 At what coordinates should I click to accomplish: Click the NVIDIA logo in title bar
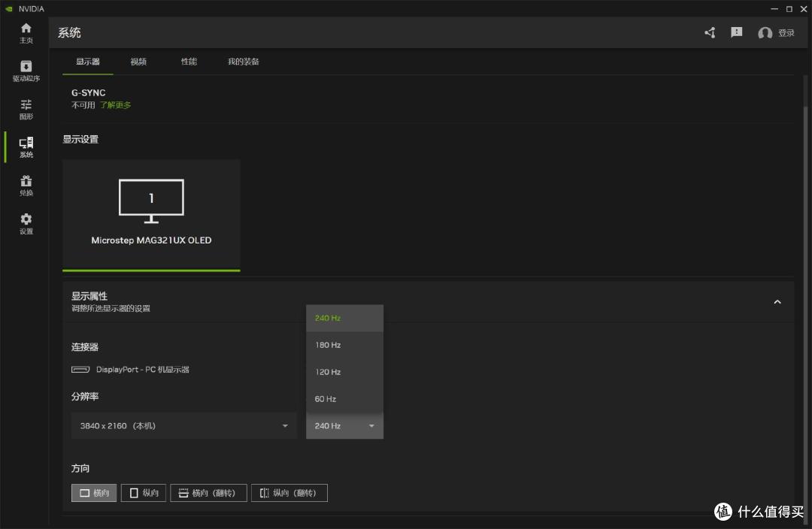[x=9, y=9]
